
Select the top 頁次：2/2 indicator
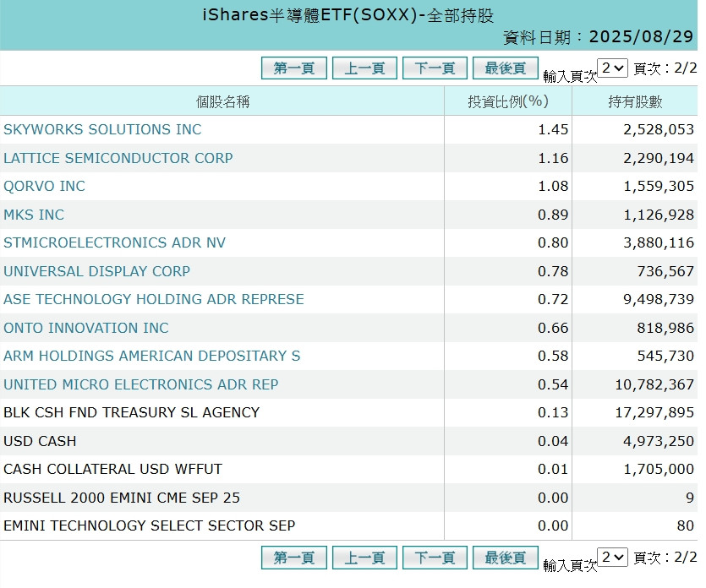click(x=665, y=68)
